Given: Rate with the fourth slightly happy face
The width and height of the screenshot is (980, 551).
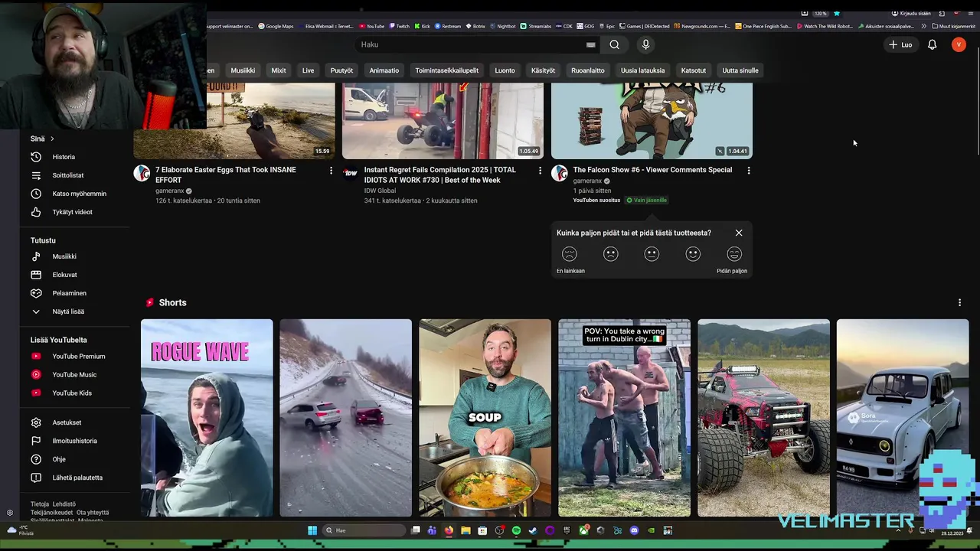Looking at the screenshot, I should (693, 254).
